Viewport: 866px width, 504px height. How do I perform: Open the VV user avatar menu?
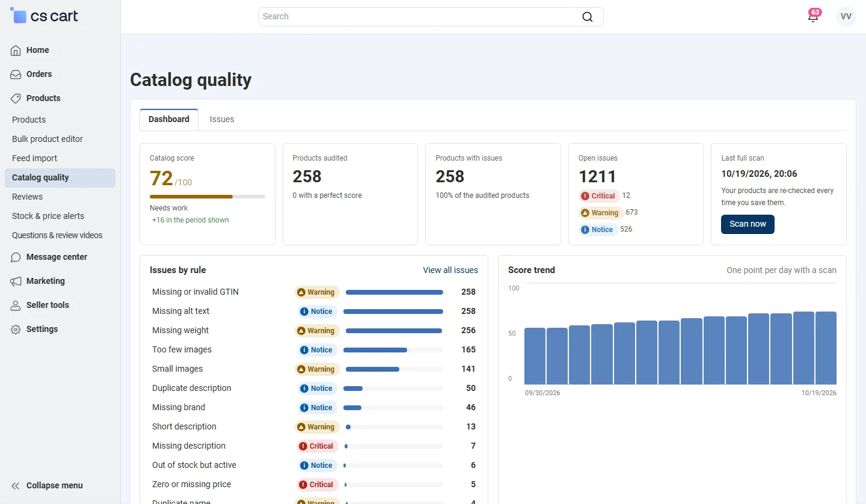(x=846, y=16)
